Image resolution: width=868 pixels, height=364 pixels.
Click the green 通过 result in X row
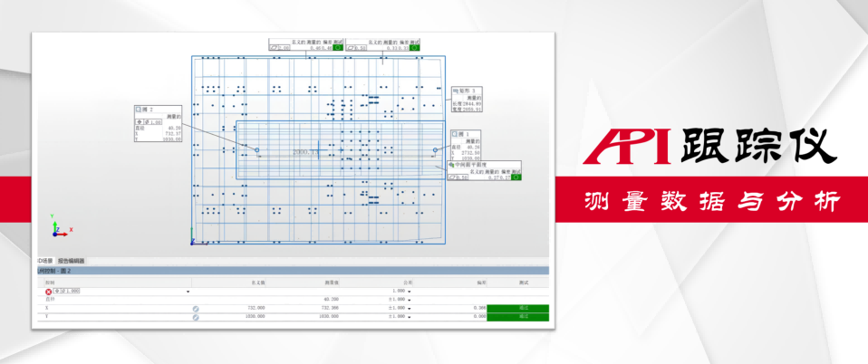pyautogui.click(x=518, y=308)
